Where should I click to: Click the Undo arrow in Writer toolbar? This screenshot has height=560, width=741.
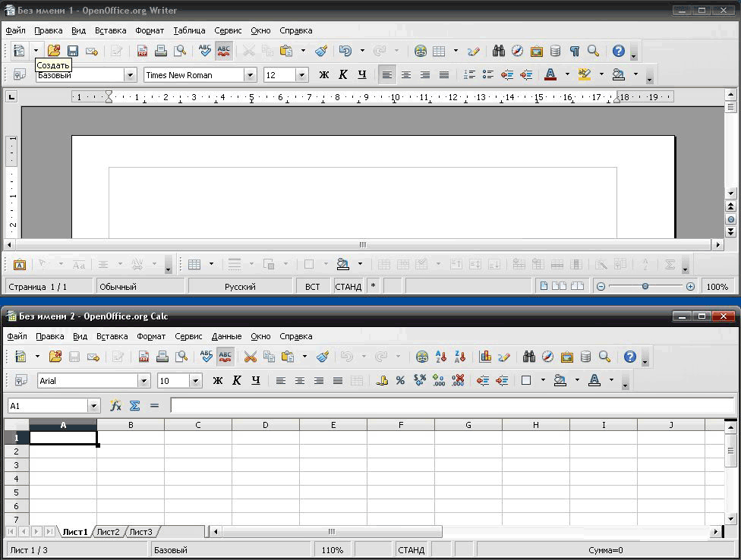[x=345, y=51]
